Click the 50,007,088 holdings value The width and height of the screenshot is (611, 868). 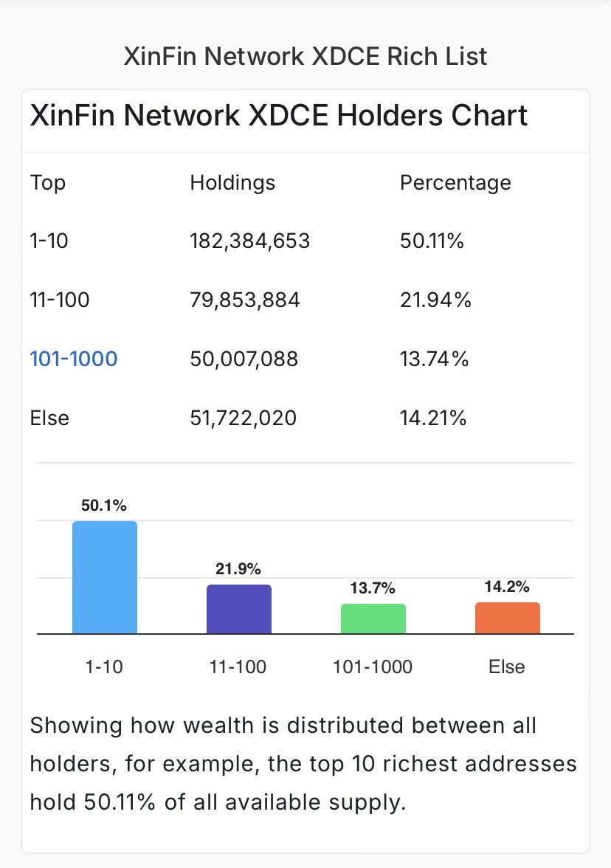[x=244, y=359]
